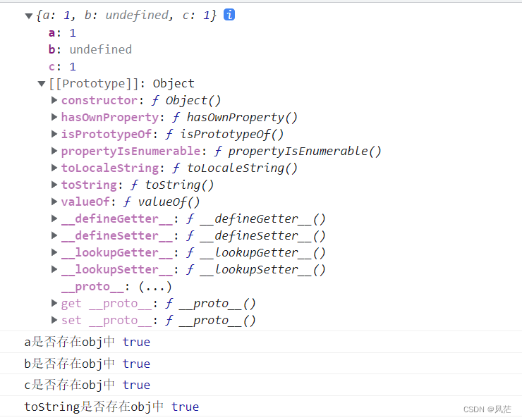
Task: Click the ƒ hasOwnProperty() value
Action: click(x=235, y=118)
